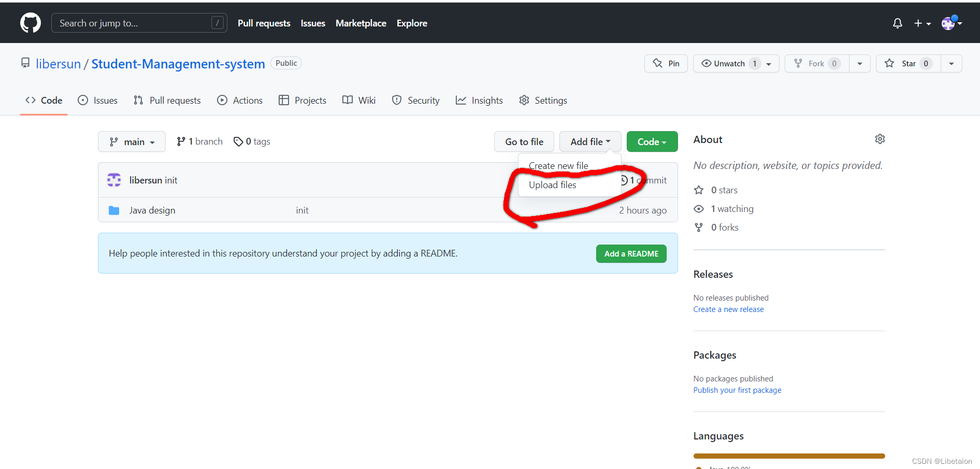This screenshot has width=980, height=469.
Task: Open the Security tab
Action: [x=416, y=100]
